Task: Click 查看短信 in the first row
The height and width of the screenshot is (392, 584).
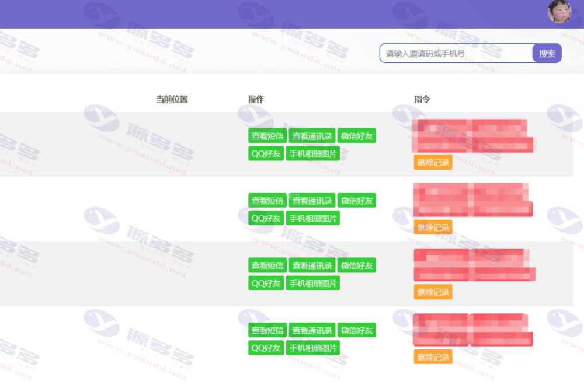Action: click(x=267, y=136)
